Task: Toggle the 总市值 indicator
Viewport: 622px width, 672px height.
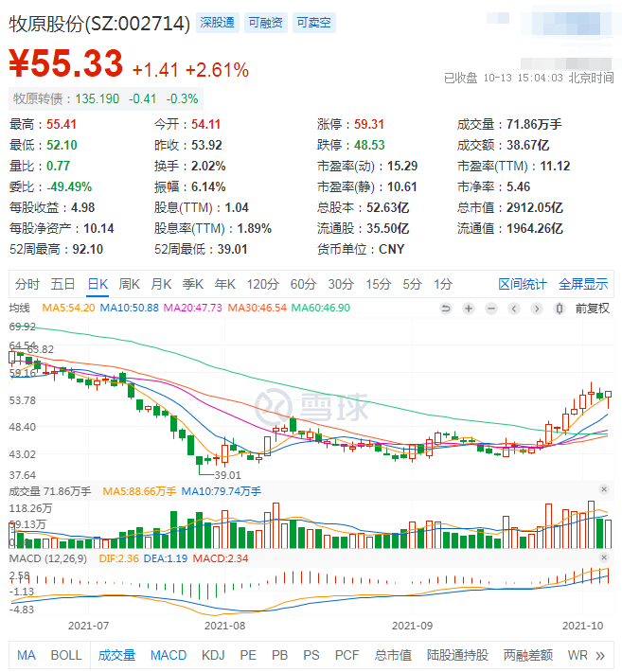Action: click(x=393, y=656)
